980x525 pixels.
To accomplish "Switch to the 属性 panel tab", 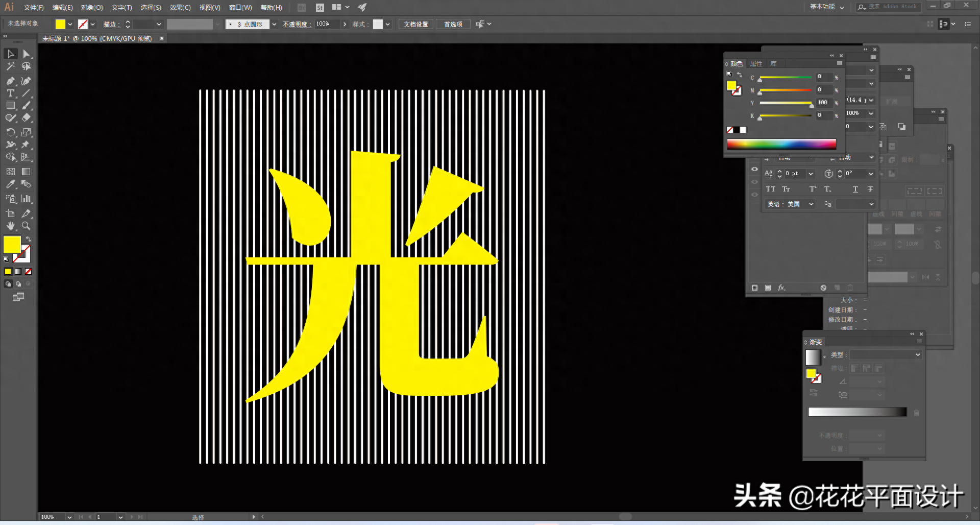I will coord(756,64).
